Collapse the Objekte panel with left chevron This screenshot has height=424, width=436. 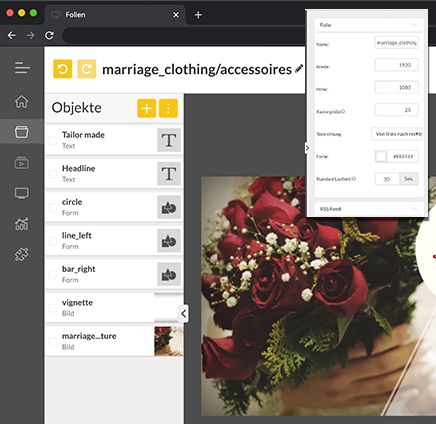click(x=184, y=313)
